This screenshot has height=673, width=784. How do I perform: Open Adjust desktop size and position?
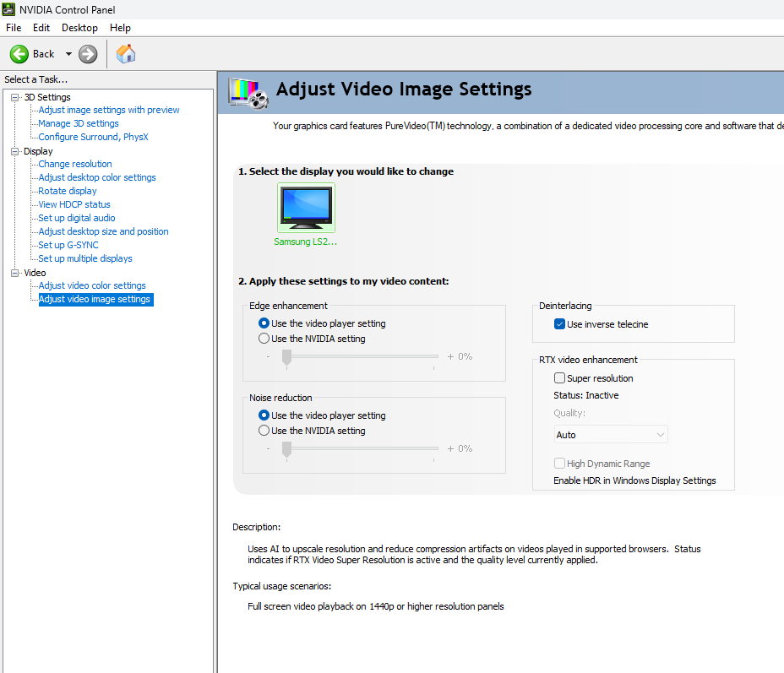(x=103, y=231)
